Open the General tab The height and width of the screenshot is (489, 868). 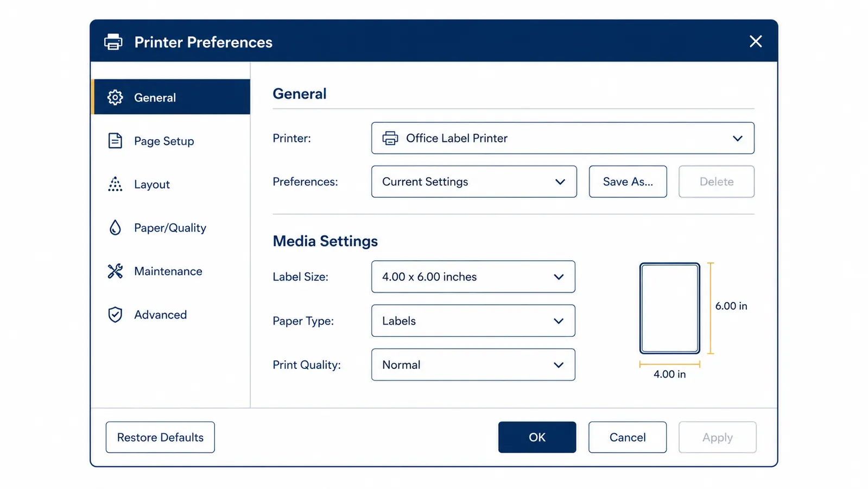[172, 97]
